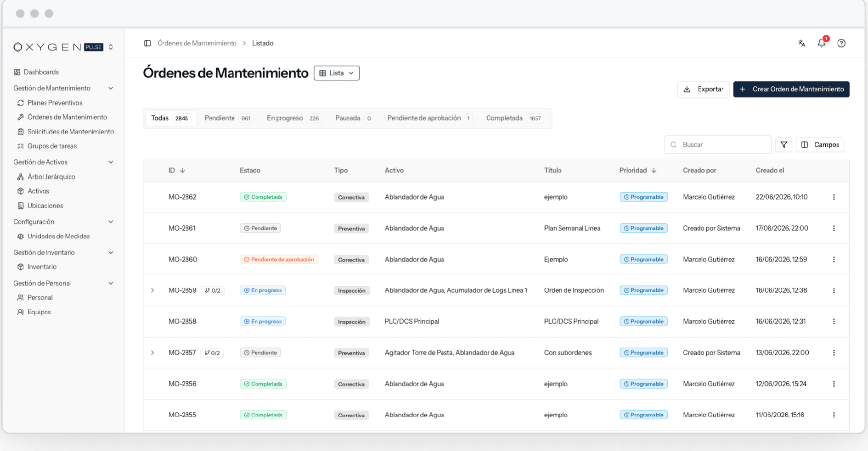The image size is (868, 451).
Task: Click sub-orders 0/2 badge on MO-2359
Action: tap(213, 290)
